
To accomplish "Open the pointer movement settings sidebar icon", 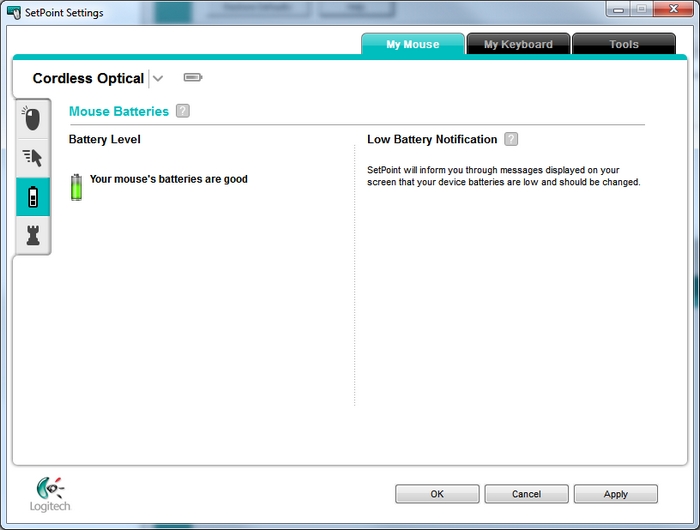I will pyautogui.click(x=33, y=158).
